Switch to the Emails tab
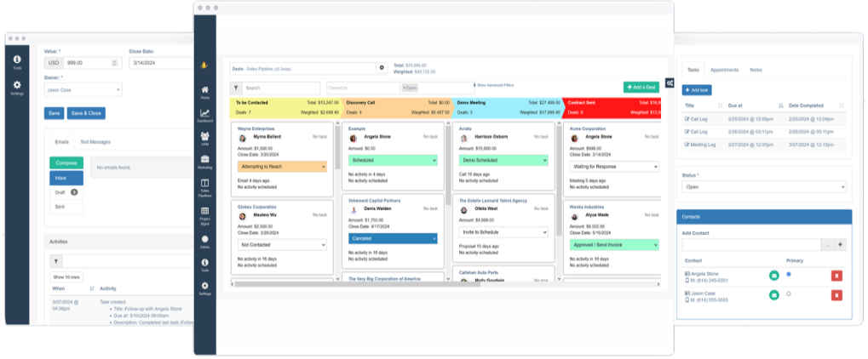Image resolution: width=868 pixels, height=359 pixels. pos(62,142)
